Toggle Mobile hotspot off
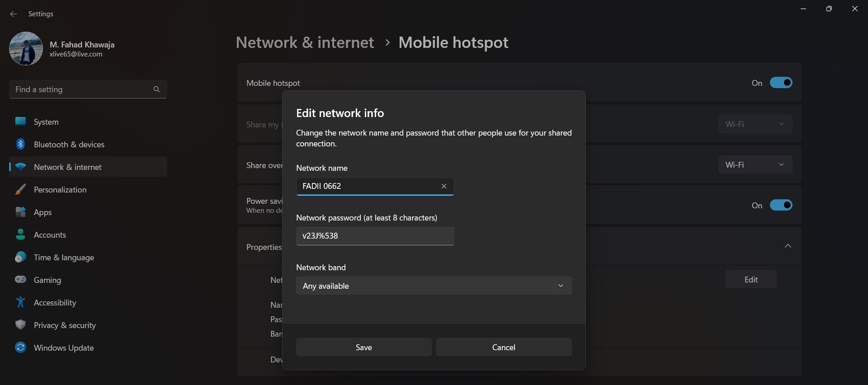868x385 pixels. pos(781,83)
